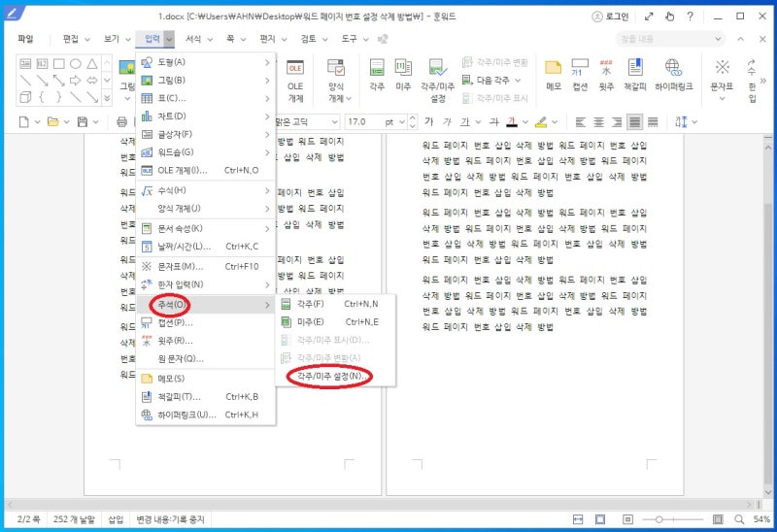Expand the 편집 menu dropdown arrow

[x=87, y=39]
